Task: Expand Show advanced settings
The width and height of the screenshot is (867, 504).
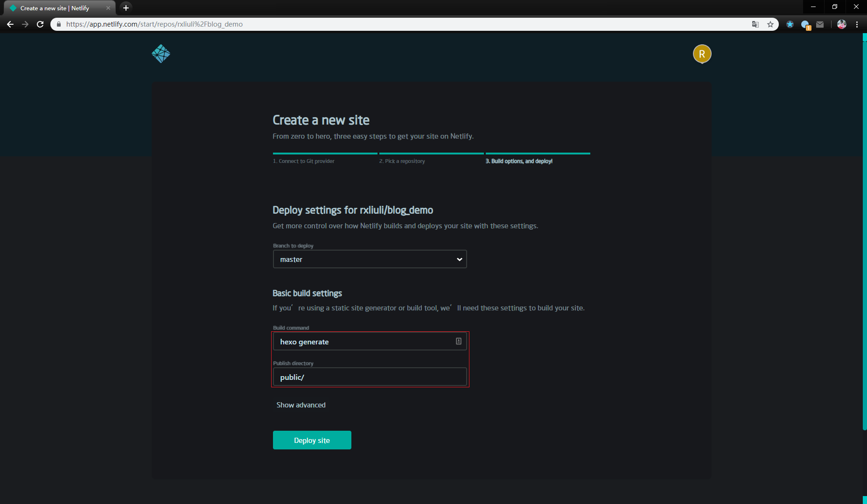Action: pyautogui.click(x=301, y=405)
